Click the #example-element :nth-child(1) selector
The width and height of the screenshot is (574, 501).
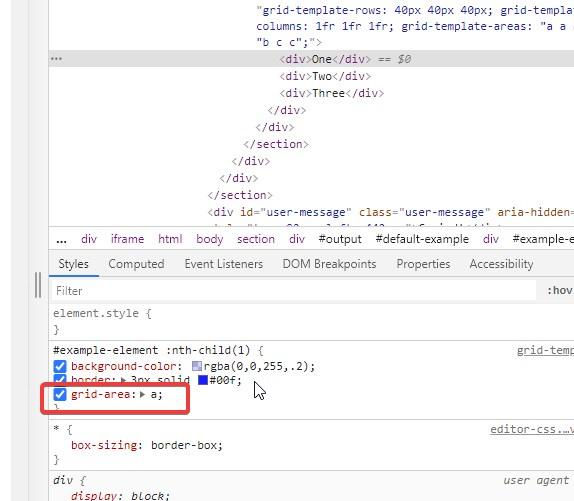point(152,350)
